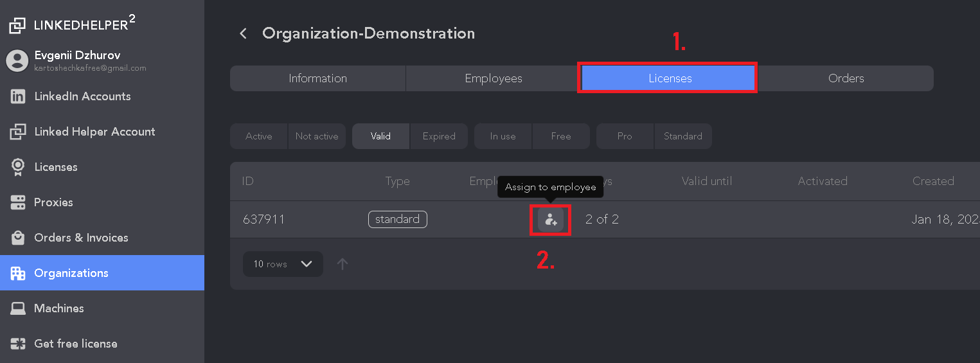Toggle the Active filter
Viewport: 980px width, 363px height.
(x=259, y=136)
